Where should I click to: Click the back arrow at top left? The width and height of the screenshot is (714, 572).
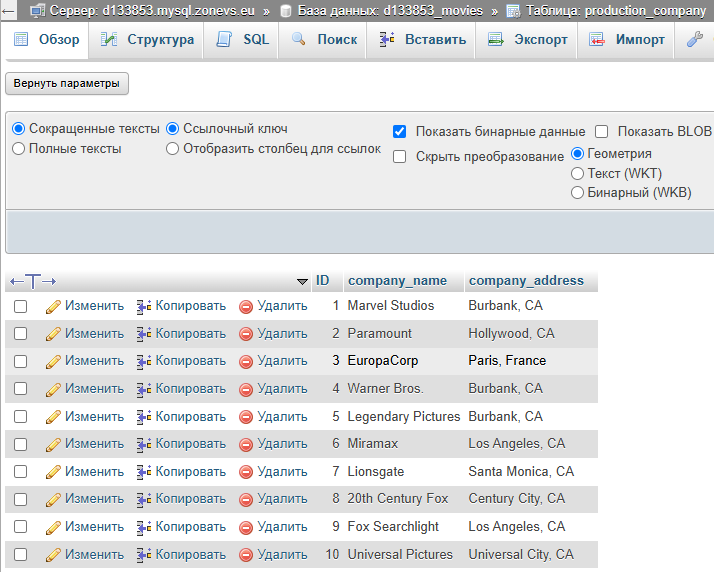[x=8, y=11]
